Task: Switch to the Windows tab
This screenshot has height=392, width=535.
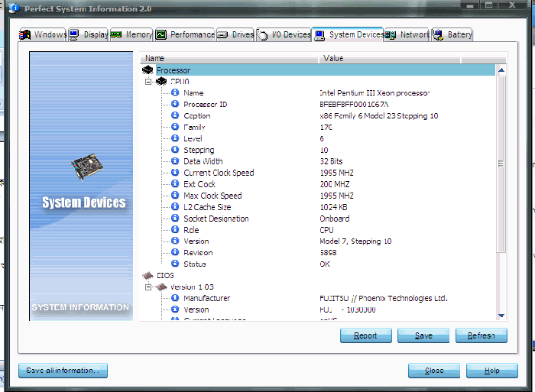Action: pos(43,34)
